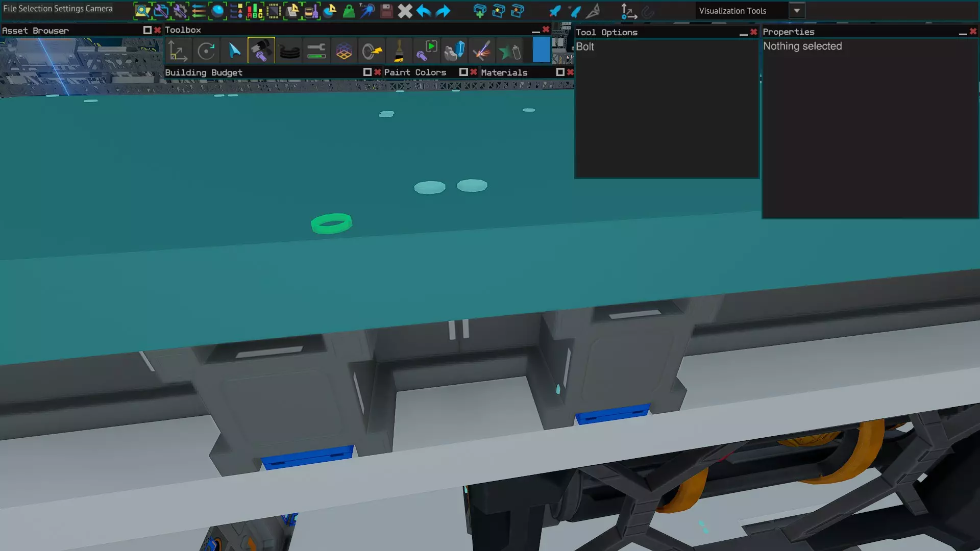Viewport: 980px width, 551px height.
Task: Select the Bolt tool in the Toolbox
Action: tap(261, 51)
